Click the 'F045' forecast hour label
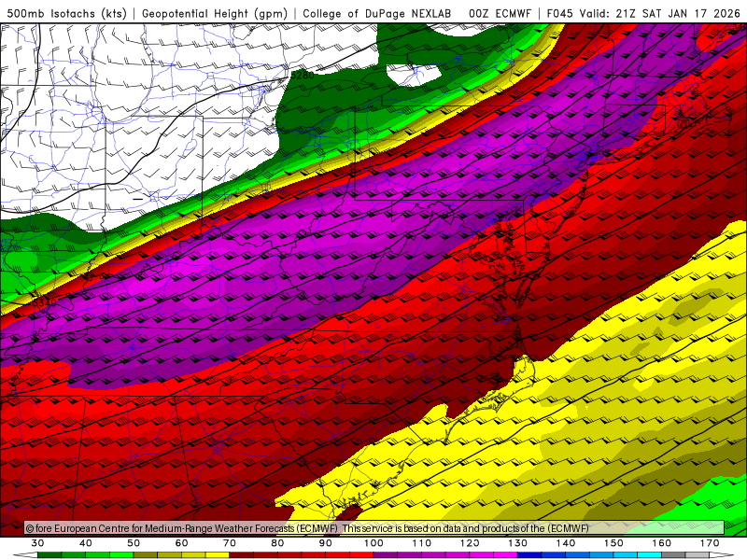Screen dimensions: 747x560 pyautogui.click(x=559, y=13)
